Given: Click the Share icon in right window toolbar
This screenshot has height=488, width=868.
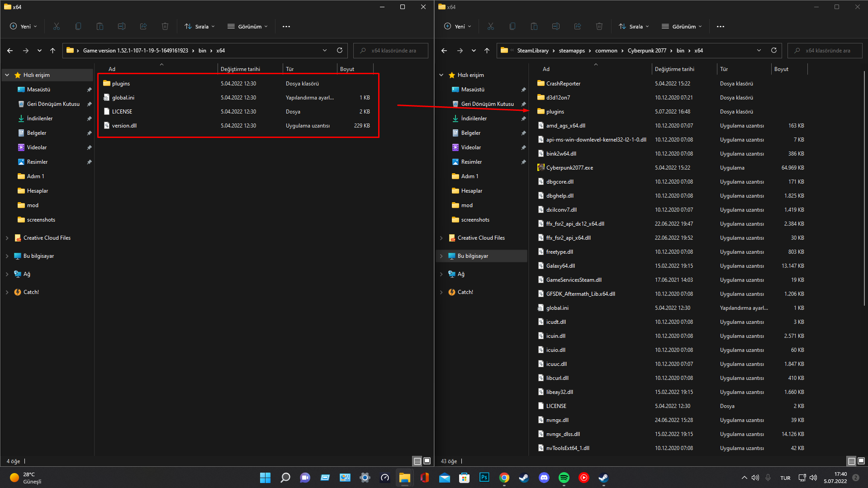Looking at the screenshot, I should click(578, 26).
